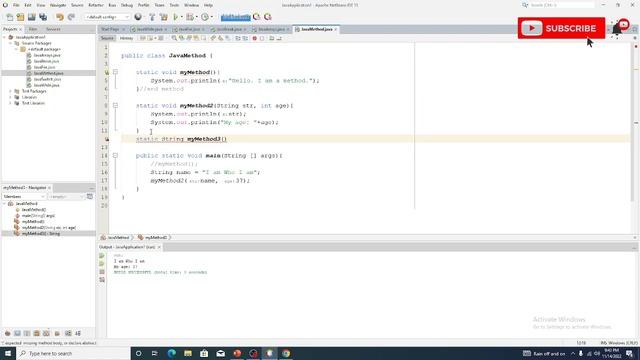Open the Debug menu

[x=127, y=5]
